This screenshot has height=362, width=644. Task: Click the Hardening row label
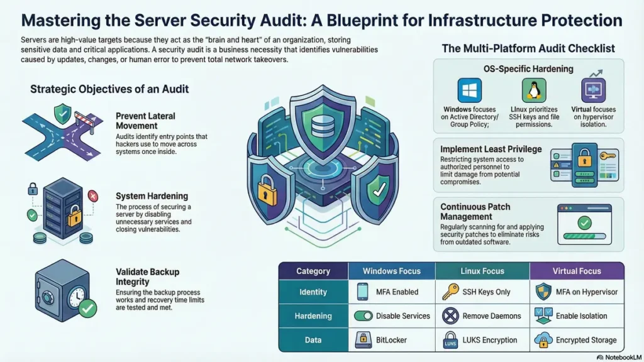pos(313,315)
